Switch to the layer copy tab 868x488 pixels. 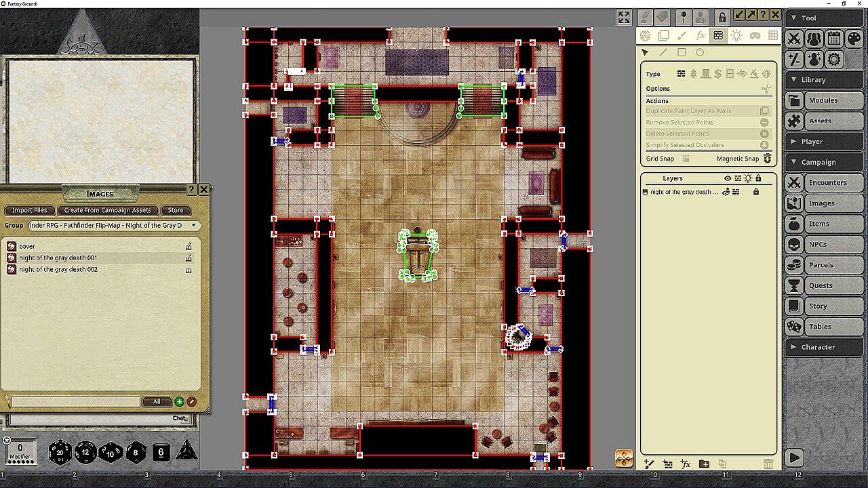click(x=663, y=36)
